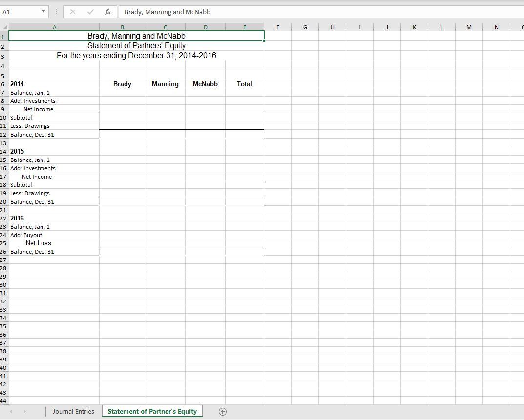Select row 1 header
This screenshot has height=420, width=524.
click(x=4, y=37)
